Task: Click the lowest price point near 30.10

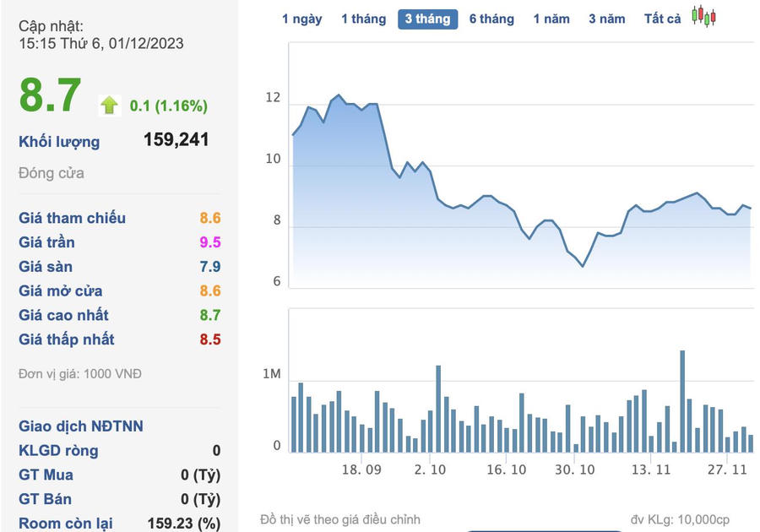Action: tap(583, 266)
